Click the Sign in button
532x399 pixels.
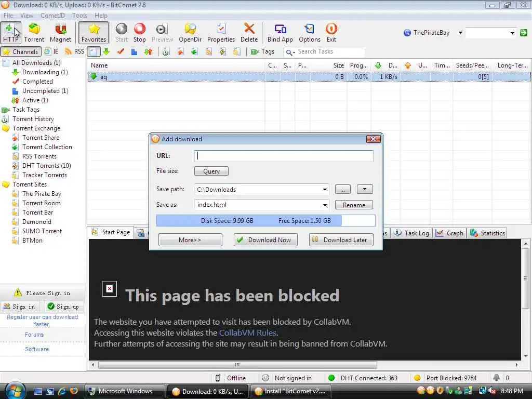(x=20, y=307)
